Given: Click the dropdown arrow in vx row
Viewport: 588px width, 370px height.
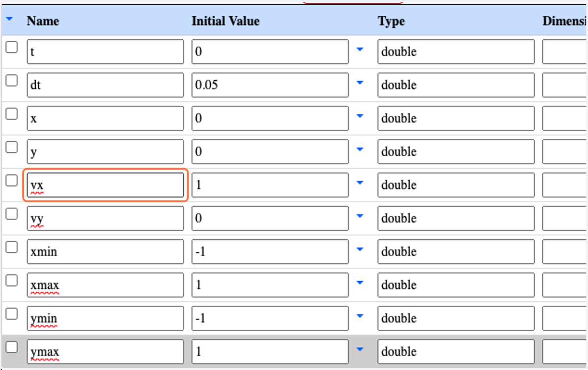Looking at the screenshot, I should click(360, 183).
